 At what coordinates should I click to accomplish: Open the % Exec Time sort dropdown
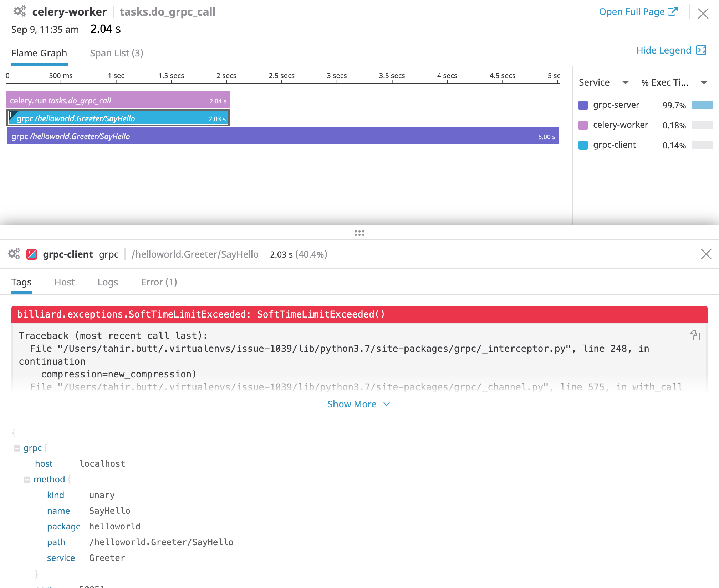703,82
